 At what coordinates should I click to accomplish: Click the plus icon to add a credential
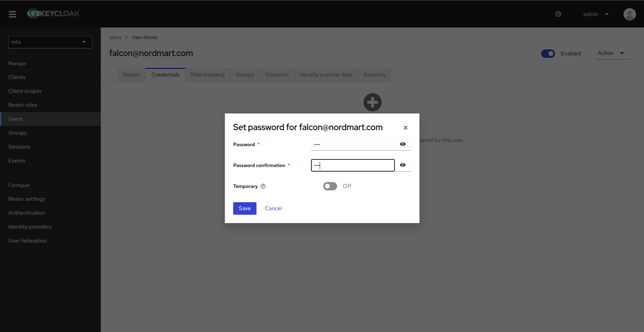pos(372,102)
